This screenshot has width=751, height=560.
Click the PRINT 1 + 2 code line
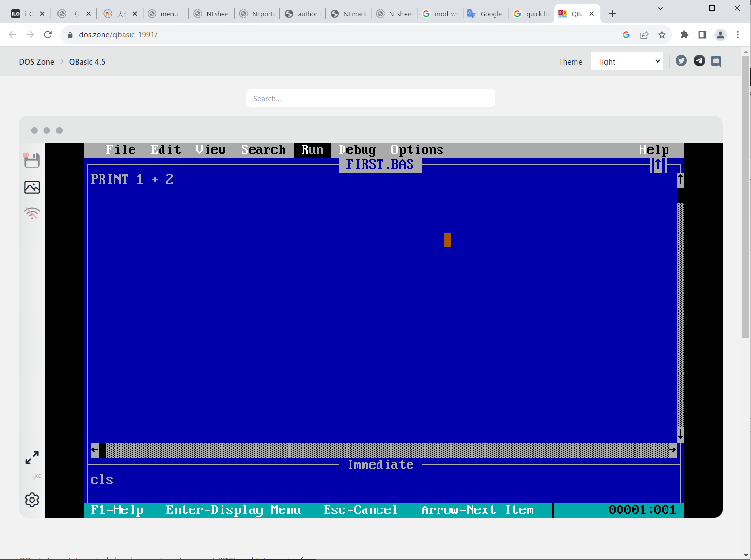[132, 179]
